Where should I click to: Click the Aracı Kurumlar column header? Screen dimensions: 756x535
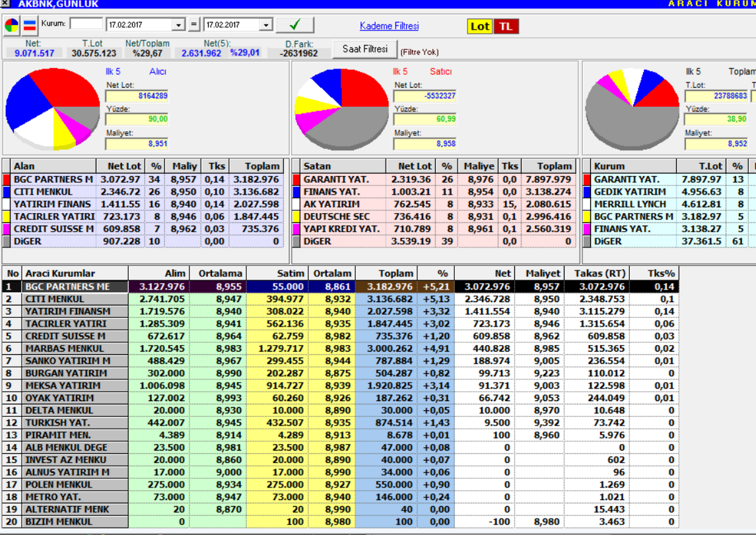75,274
